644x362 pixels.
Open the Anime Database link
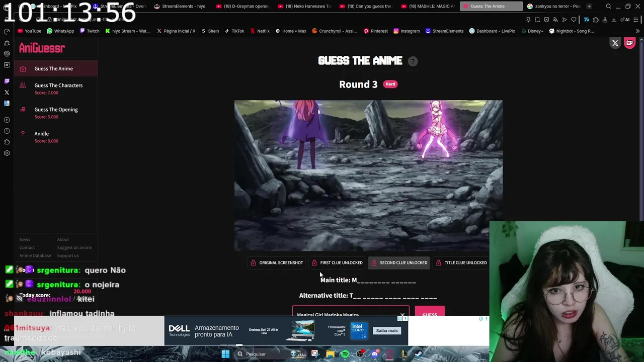(35, 255)
